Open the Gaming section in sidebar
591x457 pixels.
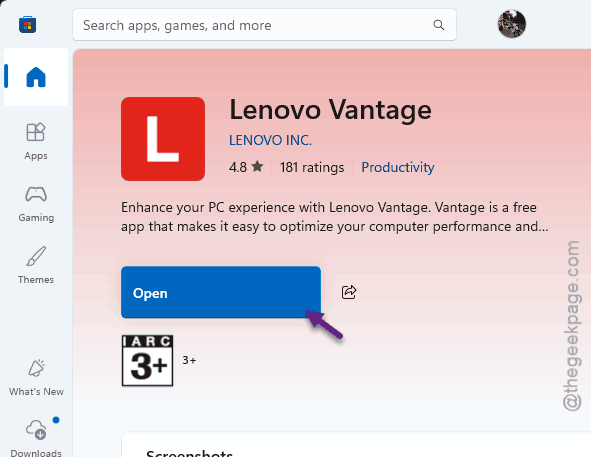[36, 204]
